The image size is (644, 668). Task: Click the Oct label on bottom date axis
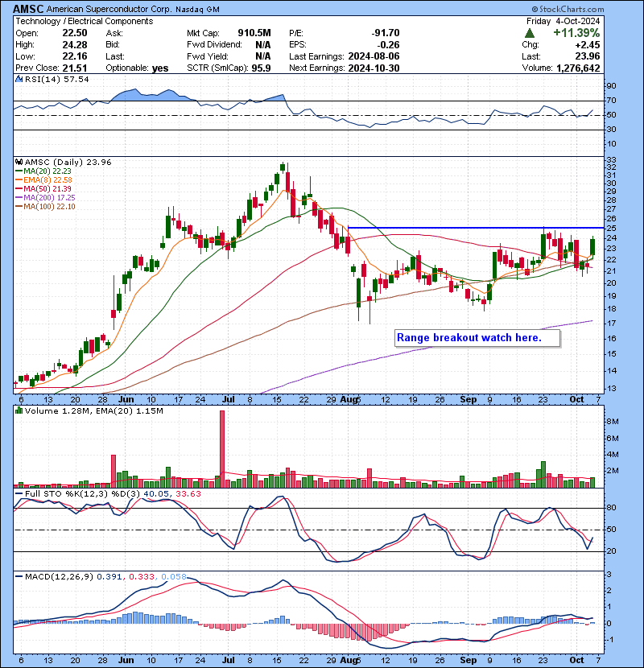point(576,660)
